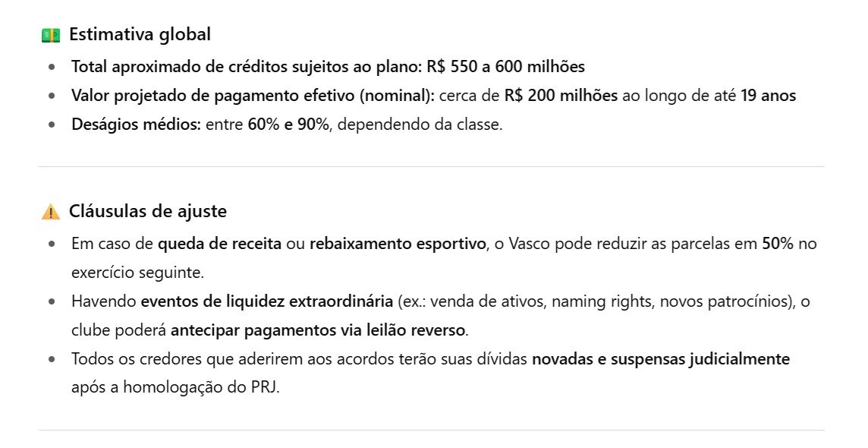Click the text "dependendo da classe."

coord(420,125)
